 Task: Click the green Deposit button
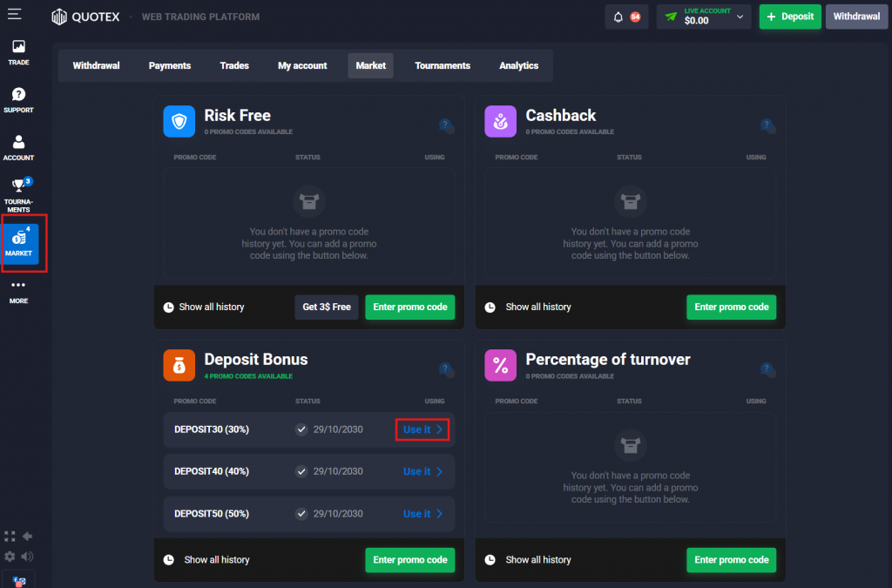click(x=790, y=17)
